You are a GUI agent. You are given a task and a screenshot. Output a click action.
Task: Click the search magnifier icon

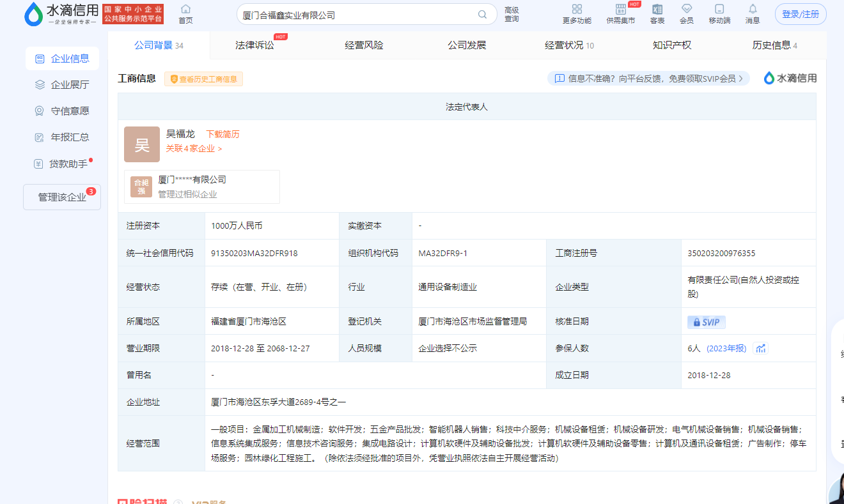pos(482,15)
